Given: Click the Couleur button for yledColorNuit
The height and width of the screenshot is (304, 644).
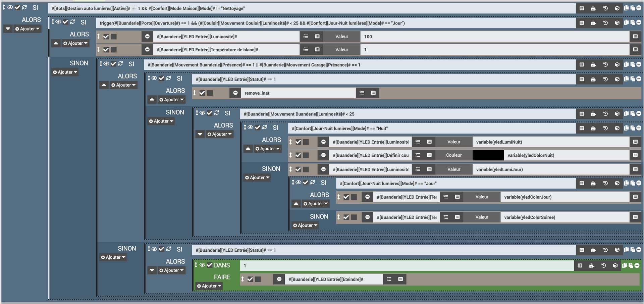Looking at the screenshot, I should click(x=453, y=155).
